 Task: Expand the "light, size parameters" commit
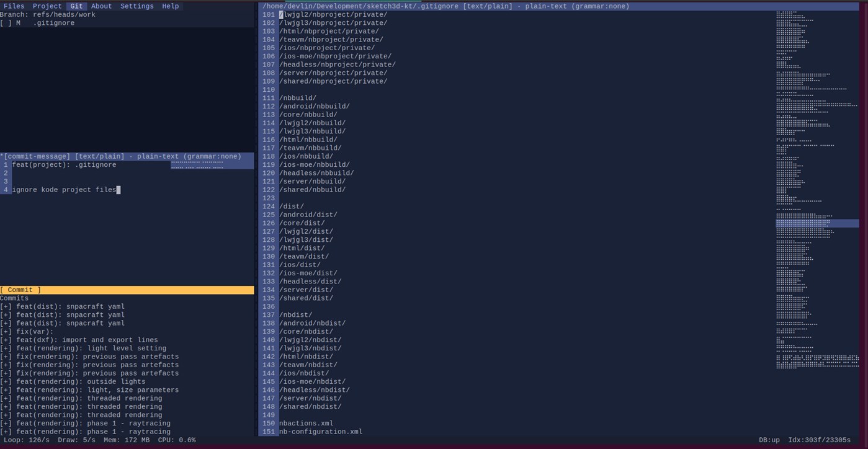click(6, 390)
